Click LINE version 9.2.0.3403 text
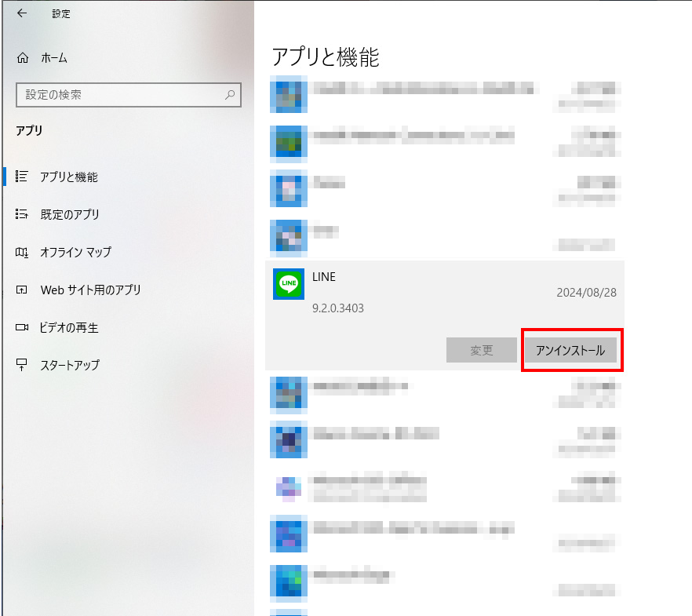The height and width of the screenshot is (616, 692). click(338, 308)
